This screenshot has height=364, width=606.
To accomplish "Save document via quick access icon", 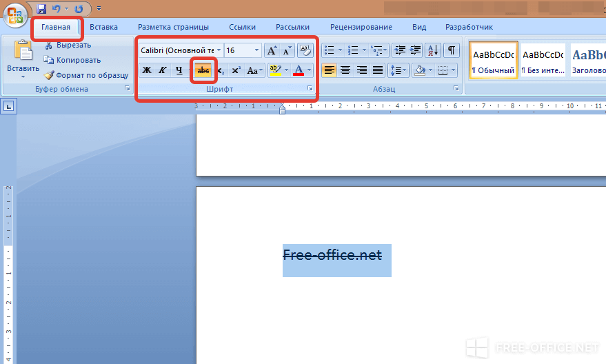I will [41, 8].
